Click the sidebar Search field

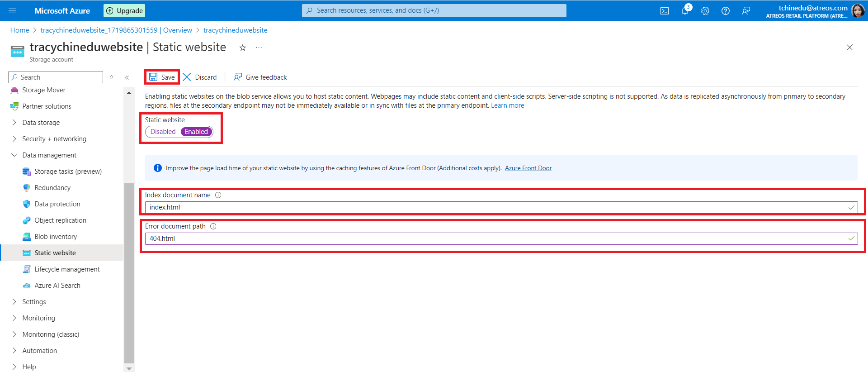pos(56,77)
